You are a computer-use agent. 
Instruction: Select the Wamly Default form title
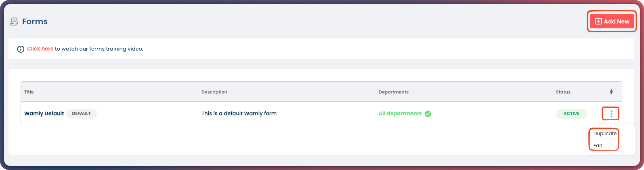tap(44, 114)
